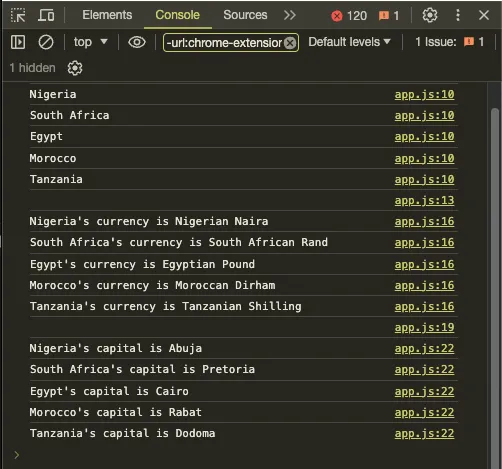
Task: Open the Default levels dropdown
Action: pyautogui.click(x=349, y=42)
